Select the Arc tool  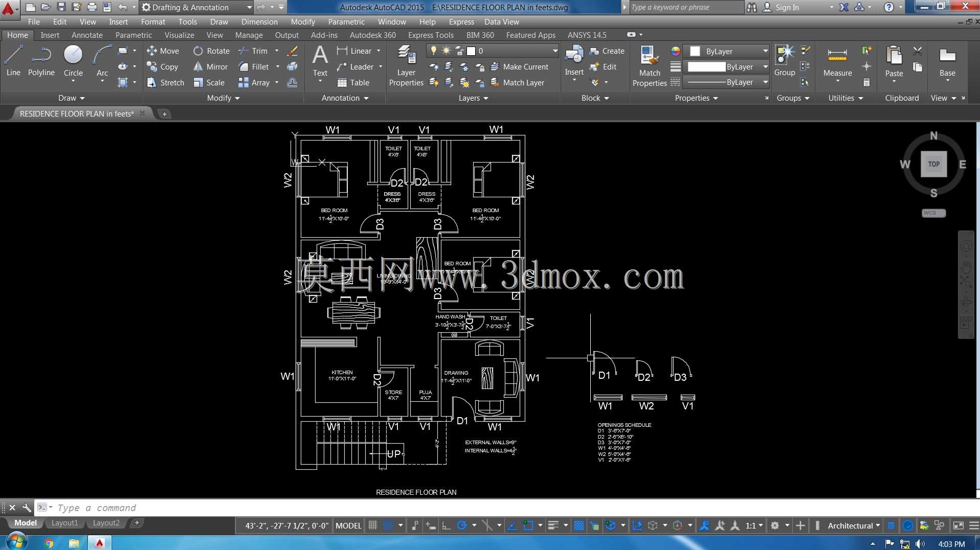[102, 60]
